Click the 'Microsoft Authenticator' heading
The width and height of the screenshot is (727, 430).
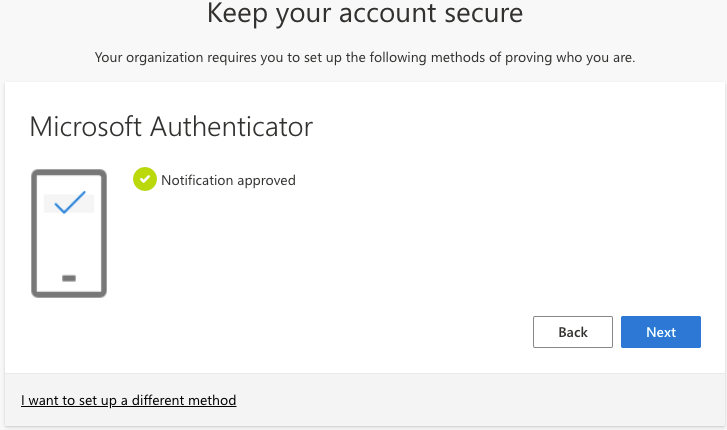click(x=171, y=127)
